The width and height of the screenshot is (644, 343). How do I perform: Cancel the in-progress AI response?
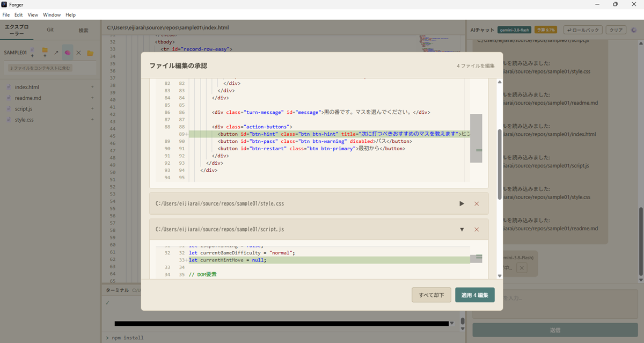[x=522, y=268]
